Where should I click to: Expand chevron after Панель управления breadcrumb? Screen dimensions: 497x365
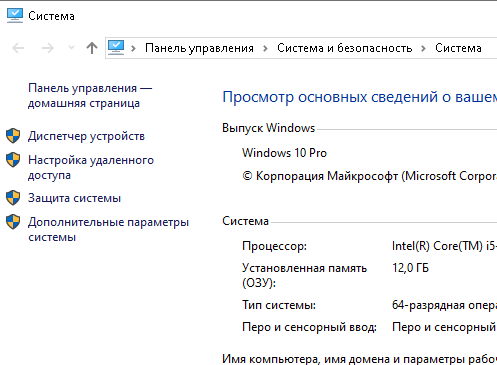265,48
